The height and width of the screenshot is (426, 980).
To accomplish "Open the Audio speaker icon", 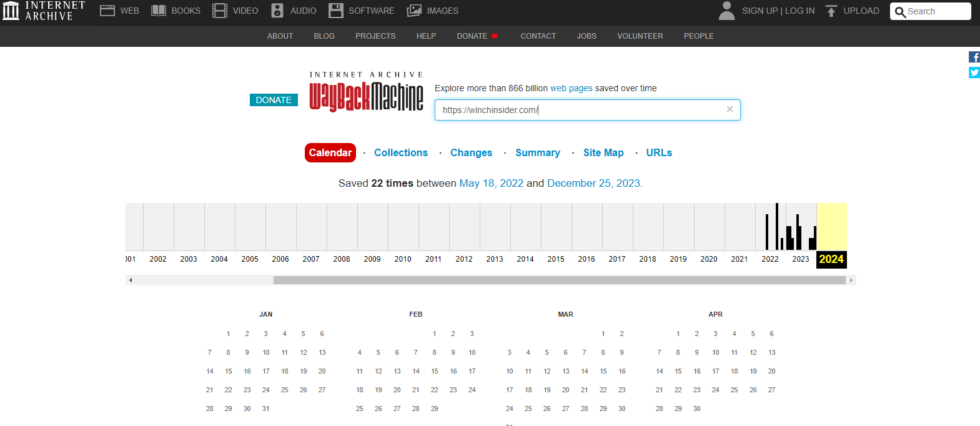I will (277, 11).
